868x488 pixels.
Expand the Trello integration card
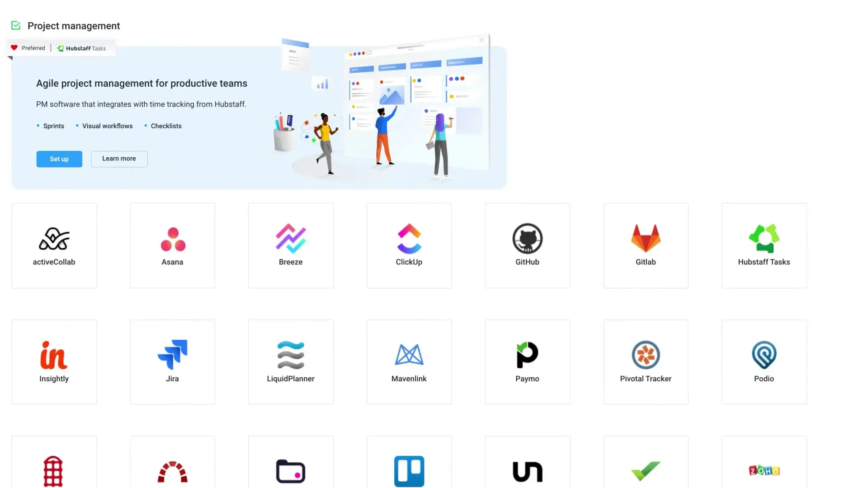(409, 471)
